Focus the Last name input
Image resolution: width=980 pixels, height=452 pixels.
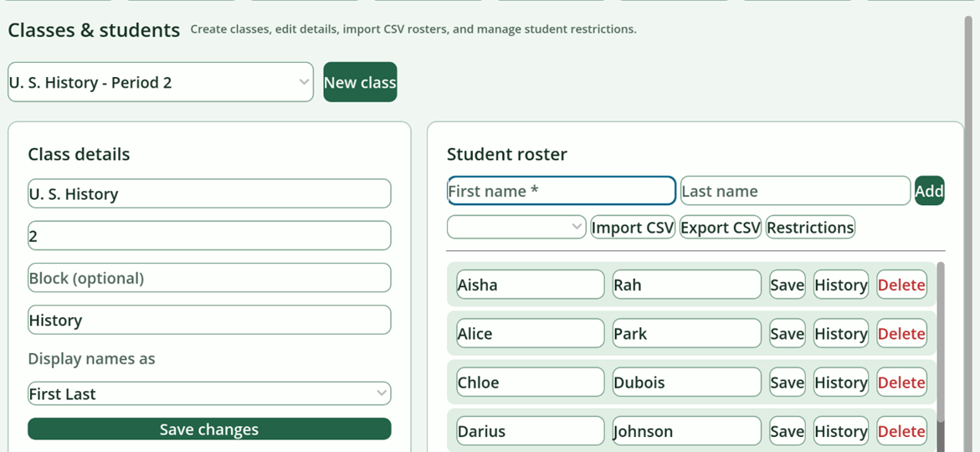tap(795, 191)
